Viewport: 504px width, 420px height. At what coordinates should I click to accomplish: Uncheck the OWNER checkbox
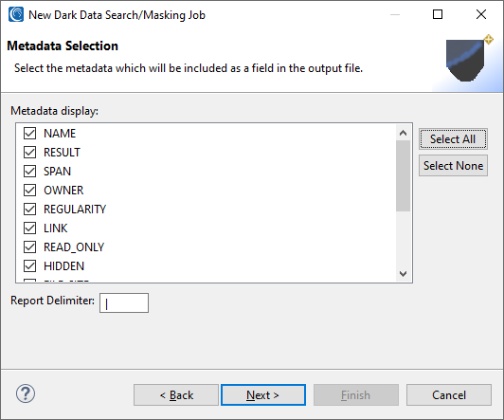click(30, 190)
